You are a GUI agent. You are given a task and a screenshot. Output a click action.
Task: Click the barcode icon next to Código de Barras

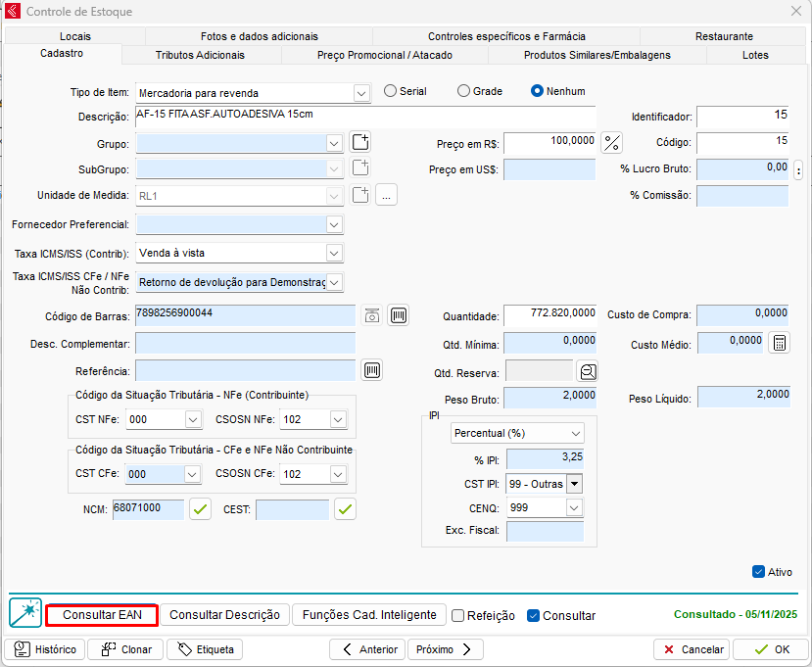(x=399, y=315)
